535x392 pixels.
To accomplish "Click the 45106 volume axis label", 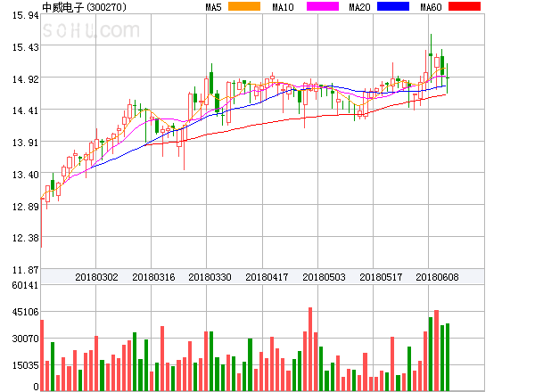I will click(x=25, y=312).
